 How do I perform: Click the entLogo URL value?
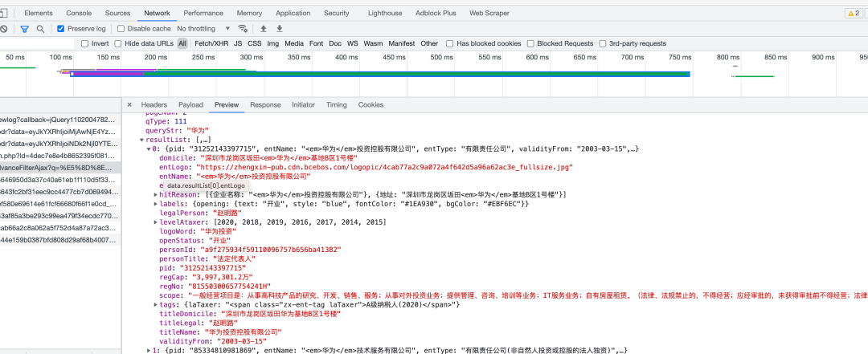coord(385,167)
